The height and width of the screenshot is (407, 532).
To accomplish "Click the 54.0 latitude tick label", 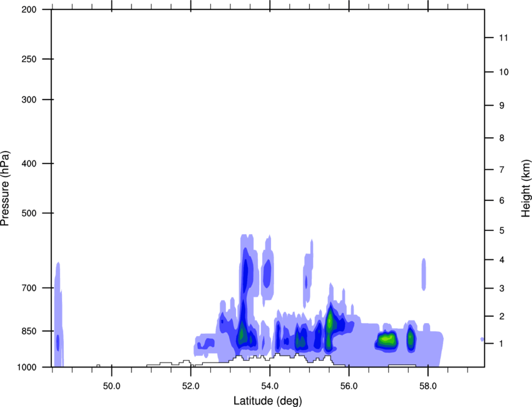I will click(270, 386).
